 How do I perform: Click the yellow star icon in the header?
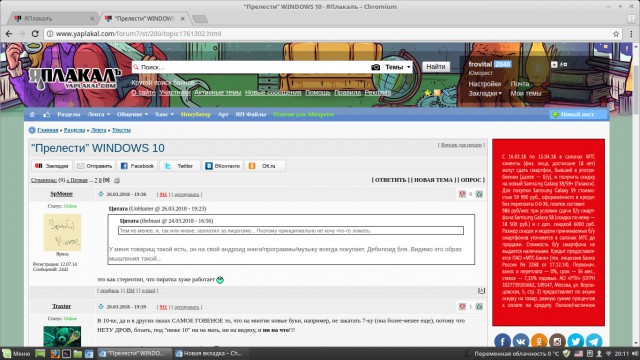pos(428,93)
